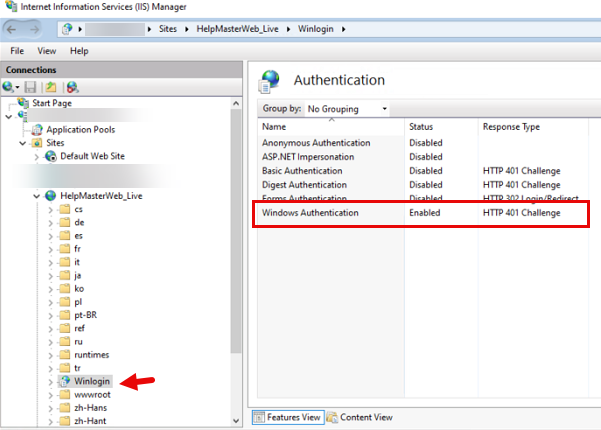Viewport: 601px width, 430px height.
Task: Click the Authentication page globe icon
Action: (269, 81)
